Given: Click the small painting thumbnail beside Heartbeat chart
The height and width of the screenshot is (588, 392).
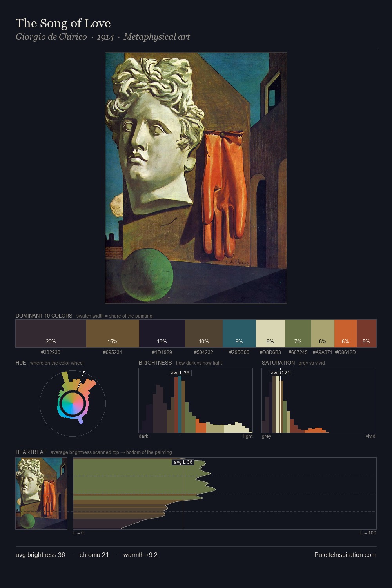Looking at the screenshot, I should tap(41, 494).
